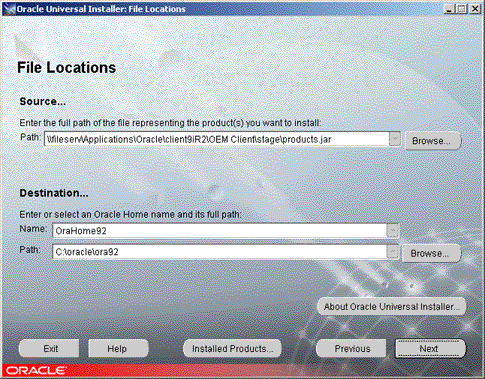The image size is (485, 379).
Task: View Installed Products
Action: point(232,349)
